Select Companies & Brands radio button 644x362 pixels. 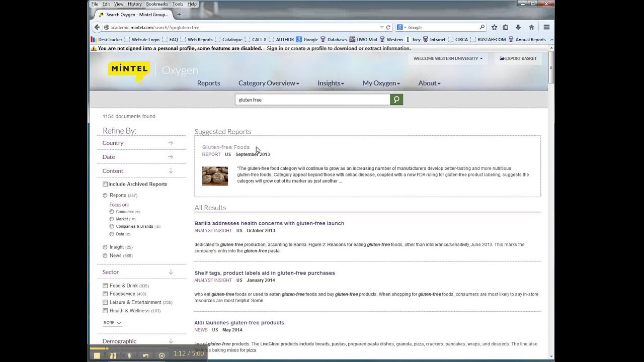point(112,226)
